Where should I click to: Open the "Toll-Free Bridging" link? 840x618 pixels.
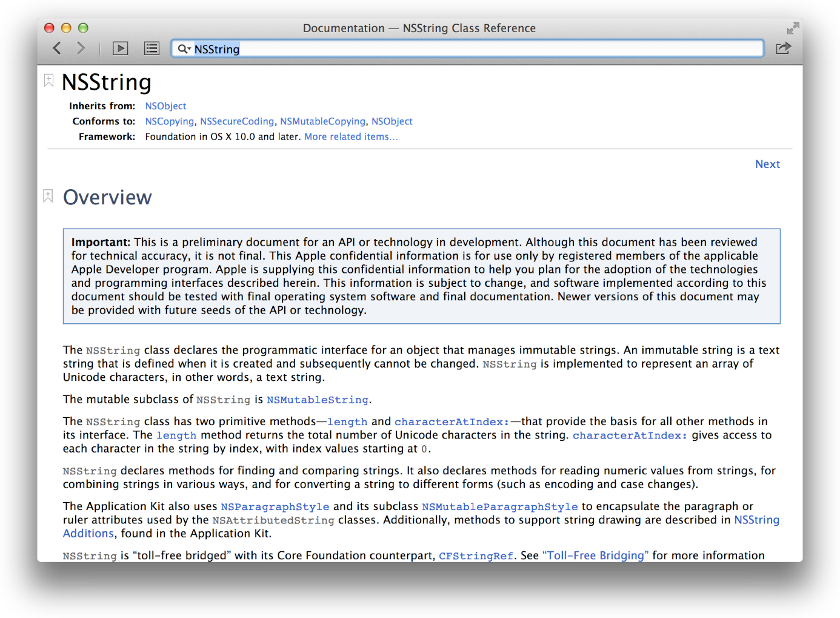pyautogui.click(x=596, y=556)
